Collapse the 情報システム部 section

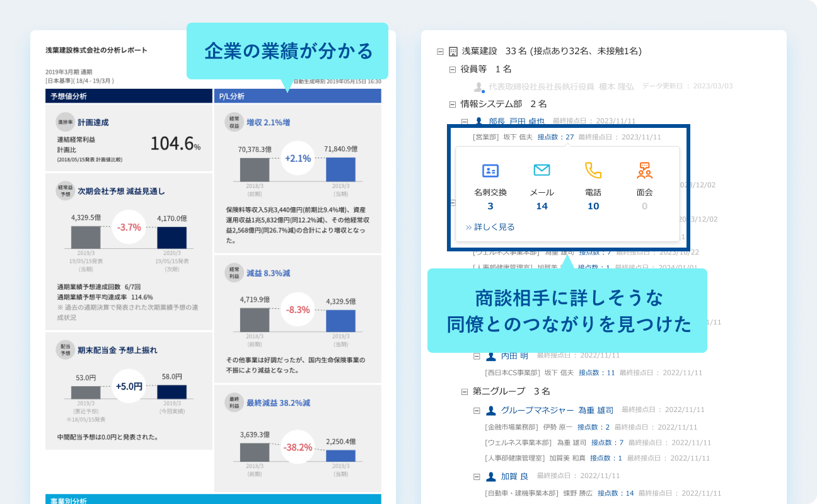coord(452,105)
